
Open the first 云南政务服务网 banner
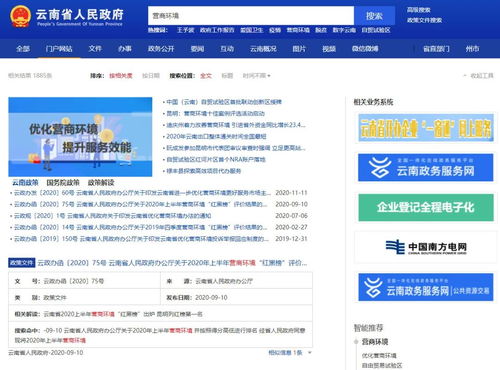(x=426, y=167)
